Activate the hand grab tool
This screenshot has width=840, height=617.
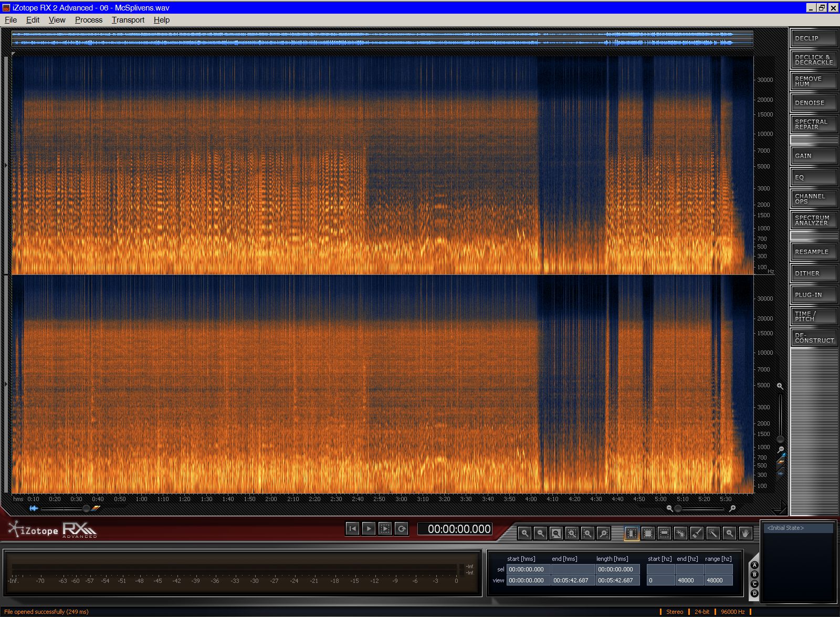pos(745,534)
